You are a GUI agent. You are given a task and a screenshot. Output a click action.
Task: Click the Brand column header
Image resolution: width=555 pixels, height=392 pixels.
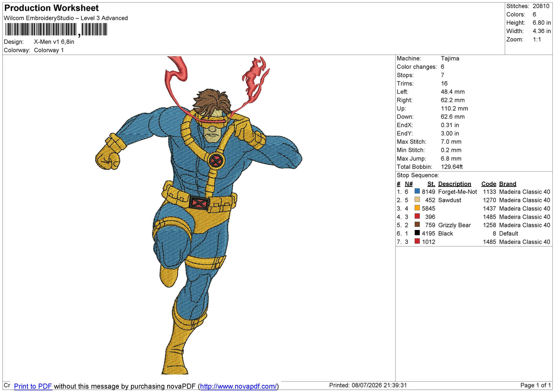pos(508,184)
